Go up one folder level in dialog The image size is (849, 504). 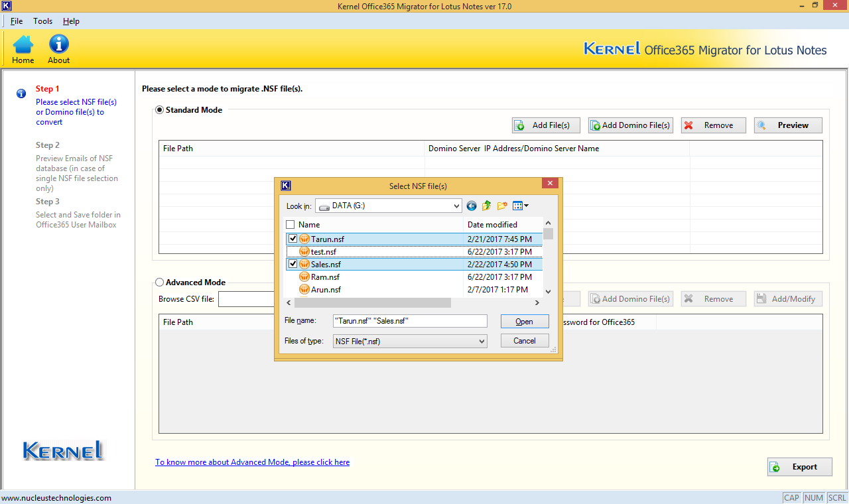(487, 206)
